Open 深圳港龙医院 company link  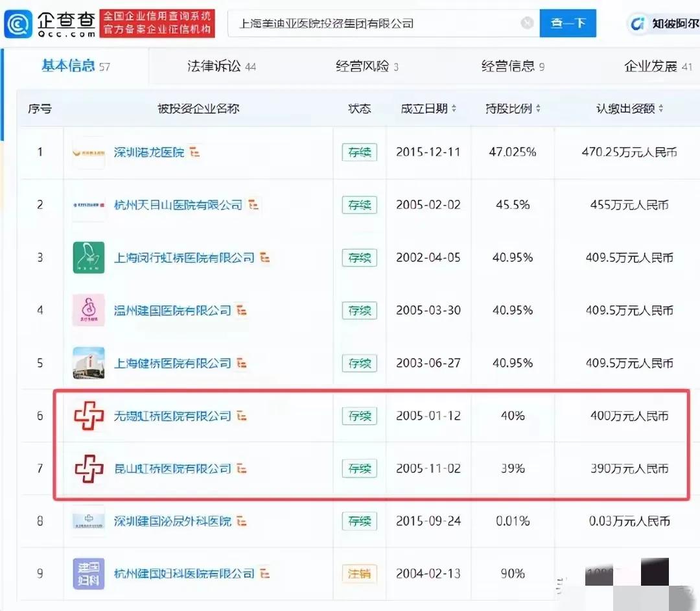point(148,152)
